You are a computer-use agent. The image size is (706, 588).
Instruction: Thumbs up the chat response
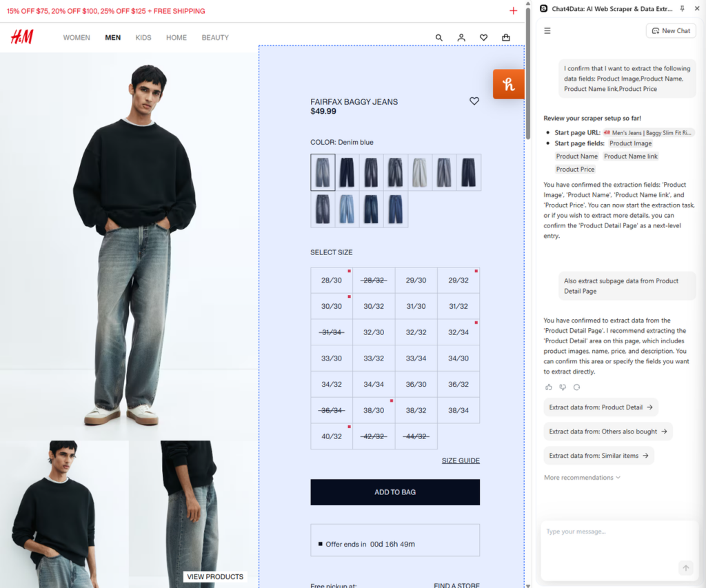[549, 387]
